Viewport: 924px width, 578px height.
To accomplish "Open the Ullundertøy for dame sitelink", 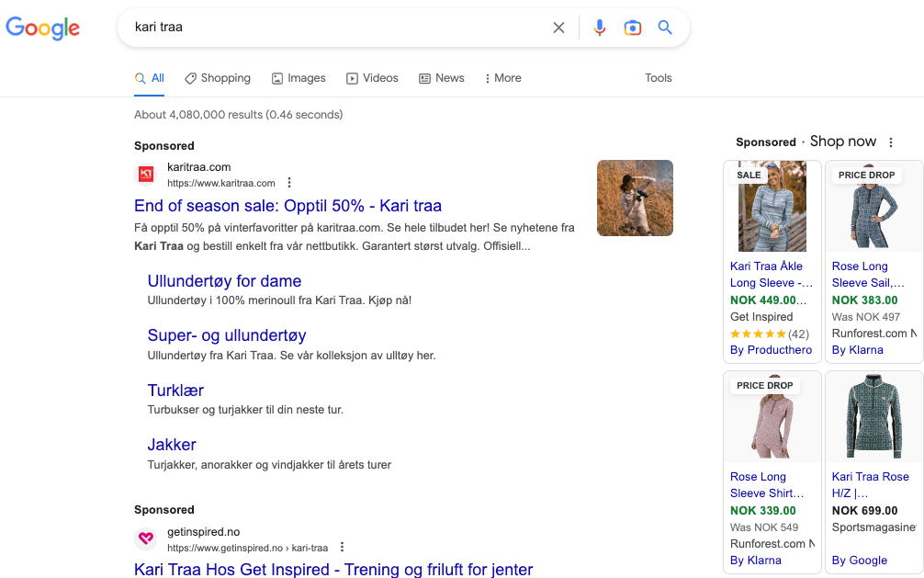I will point(224,281).
